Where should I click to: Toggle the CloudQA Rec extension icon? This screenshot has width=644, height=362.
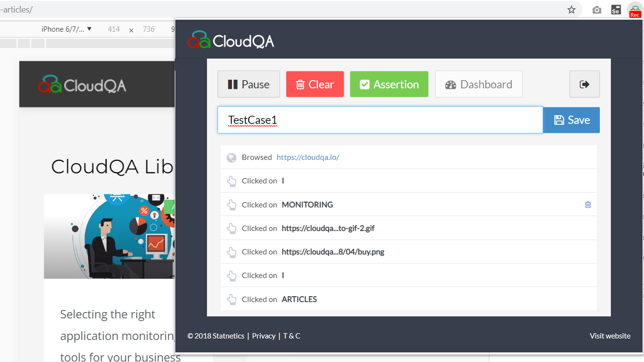635,10
